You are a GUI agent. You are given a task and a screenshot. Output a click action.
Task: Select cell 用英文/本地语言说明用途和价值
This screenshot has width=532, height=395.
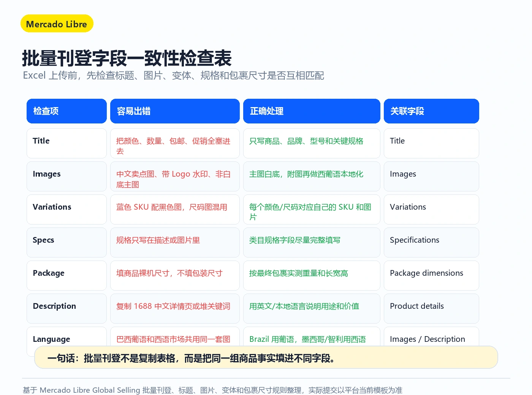coord(312,308)
